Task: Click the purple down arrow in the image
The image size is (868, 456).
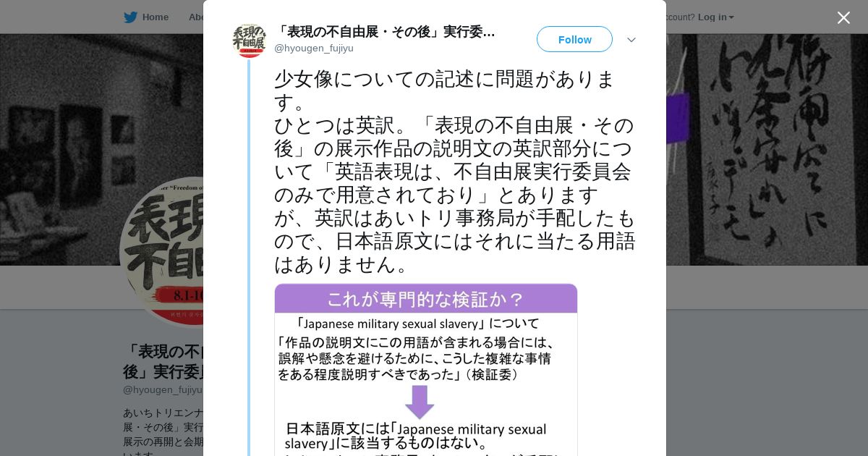Action: (420, 401)
